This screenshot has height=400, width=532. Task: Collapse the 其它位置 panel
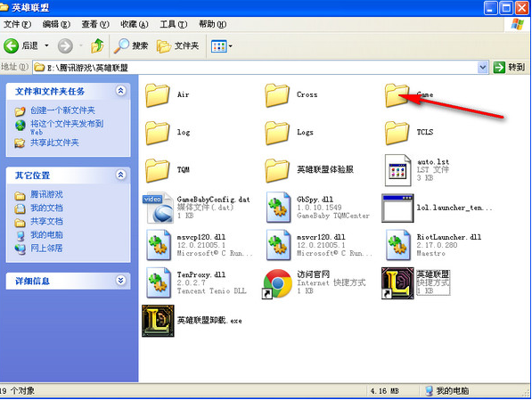coord(121,175)
